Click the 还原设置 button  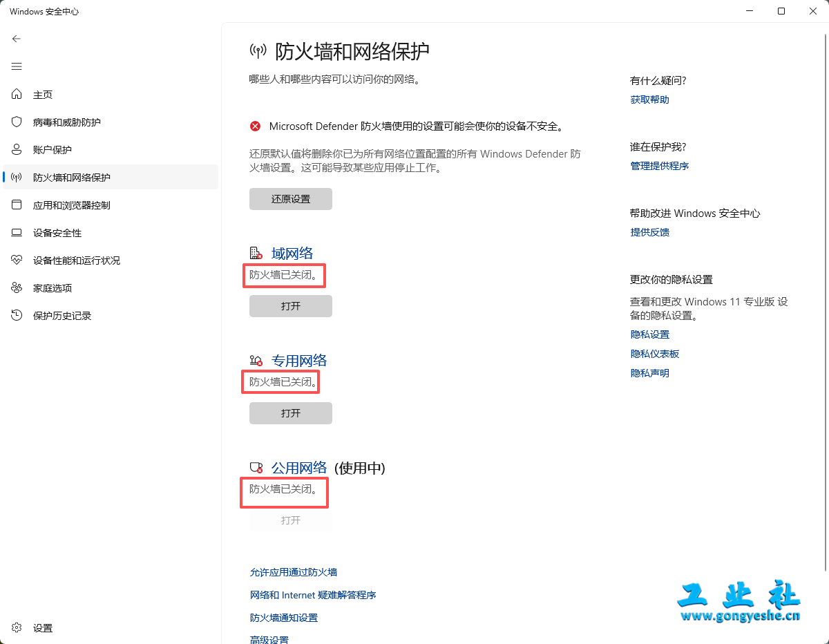(291, 199)
